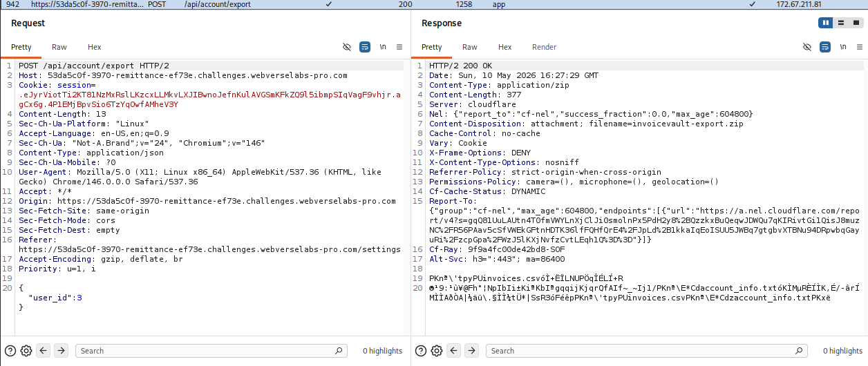Toggle hidden characters icon in Request panel
This screenshot has height=366, width=868.
coord(347,47)
